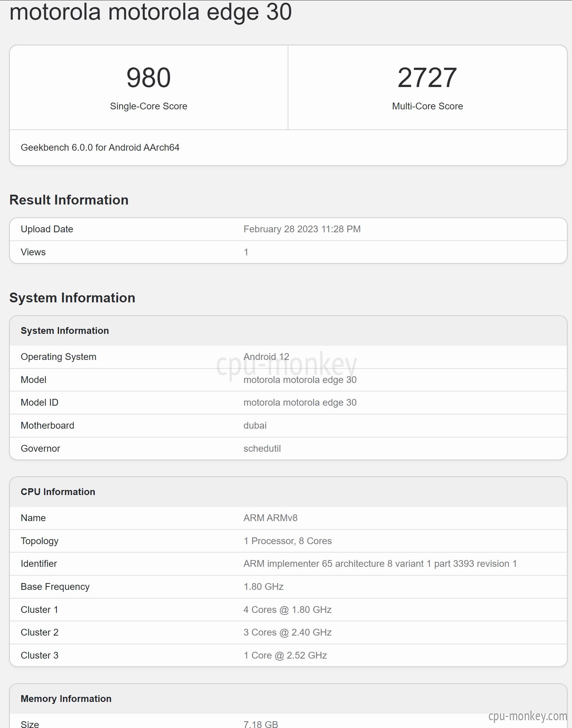Select the governor value schedutil
The image size is (572, 728).
262,448
